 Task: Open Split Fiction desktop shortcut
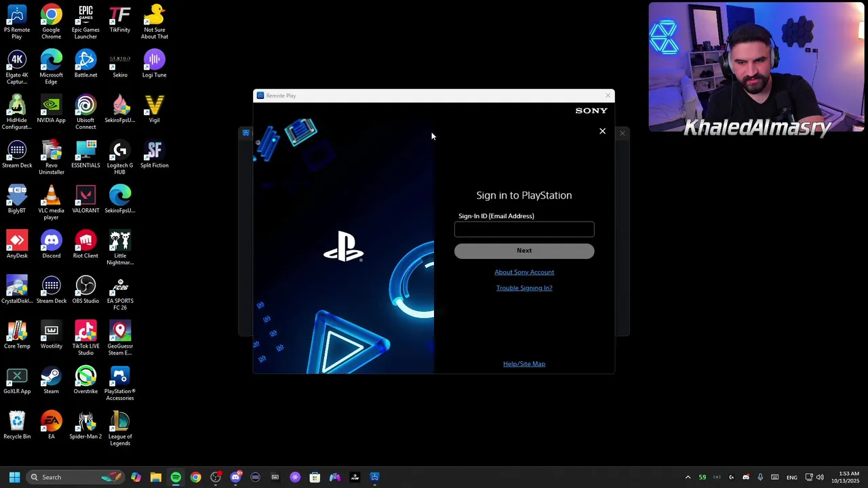(x=154, y=155)
